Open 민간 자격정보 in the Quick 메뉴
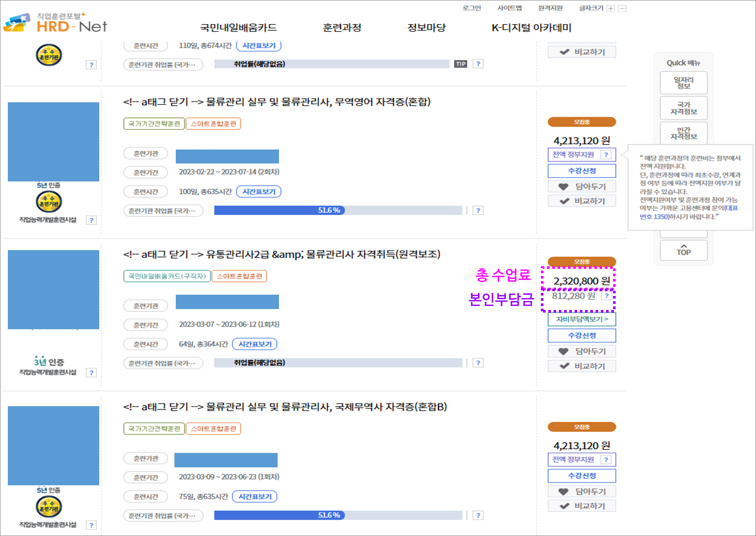The width and height of the screenshot is (756, 536). pyautogui.click(x=683, y=133)
